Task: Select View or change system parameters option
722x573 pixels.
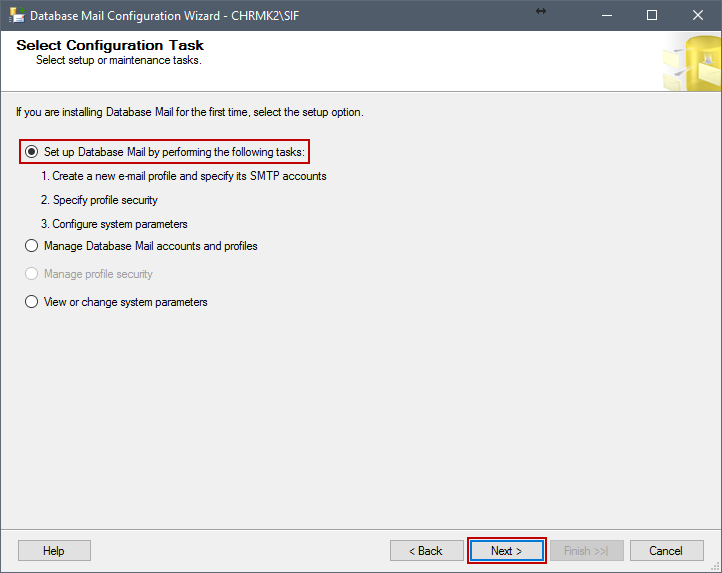Action: (31, 302)
